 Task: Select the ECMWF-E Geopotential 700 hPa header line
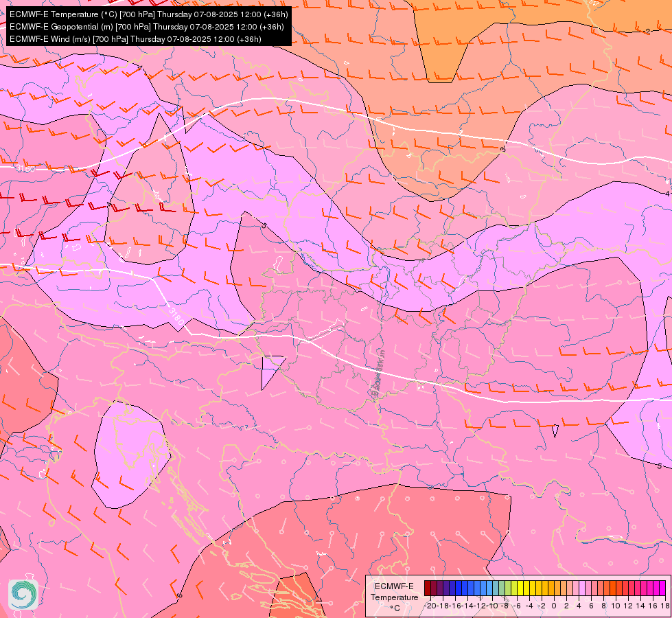pyautogui.click(x=147, y=27)
